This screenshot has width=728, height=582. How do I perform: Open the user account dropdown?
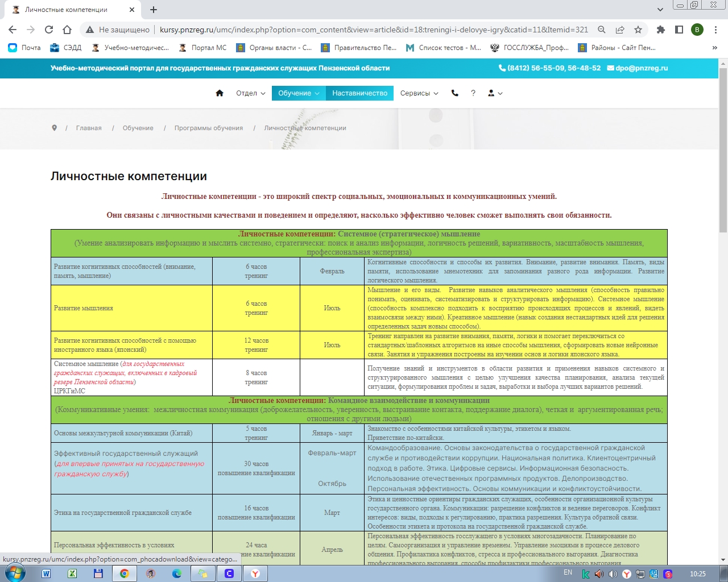click(x=495, y=93)
